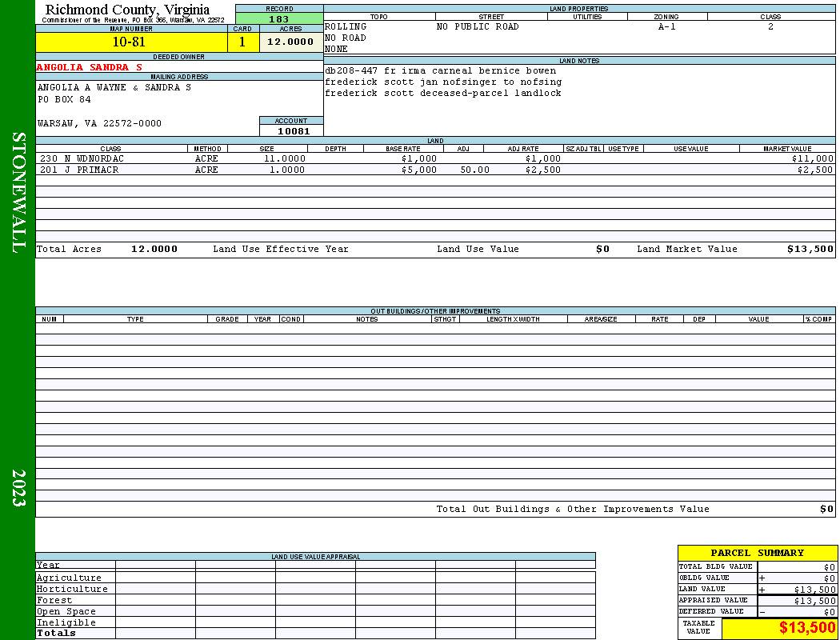Click the PARCEL SUMMARY header
Screen dimensions: 840x640
(x=757, y=553)
